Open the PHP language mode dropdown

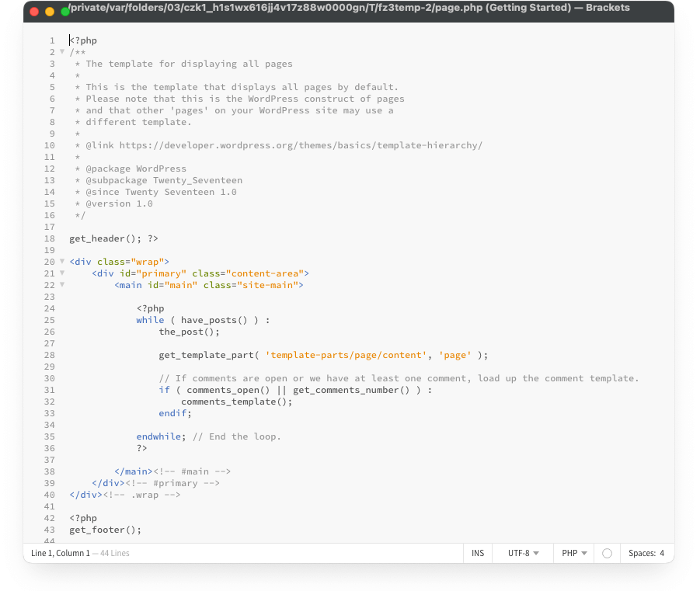coord(574,553)
